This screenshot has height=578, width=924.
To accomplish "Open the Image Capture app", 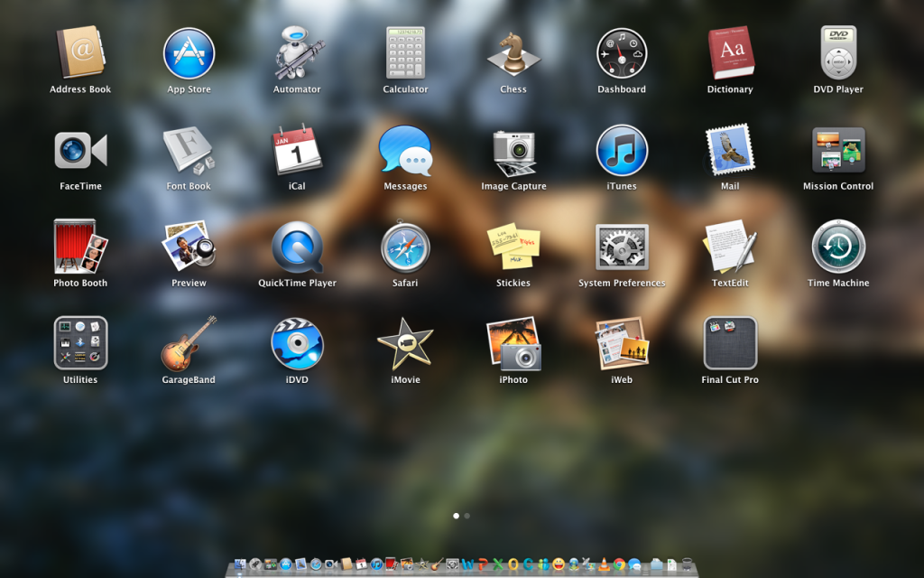I will click(x=513, y=152).
